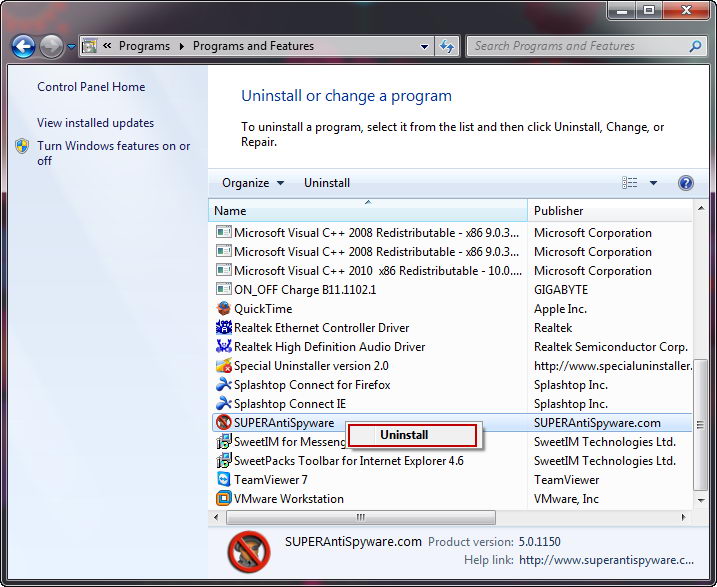717x587 pixels.
Task: Open the view options dropdown arrow
Action: tap(653, 183)
